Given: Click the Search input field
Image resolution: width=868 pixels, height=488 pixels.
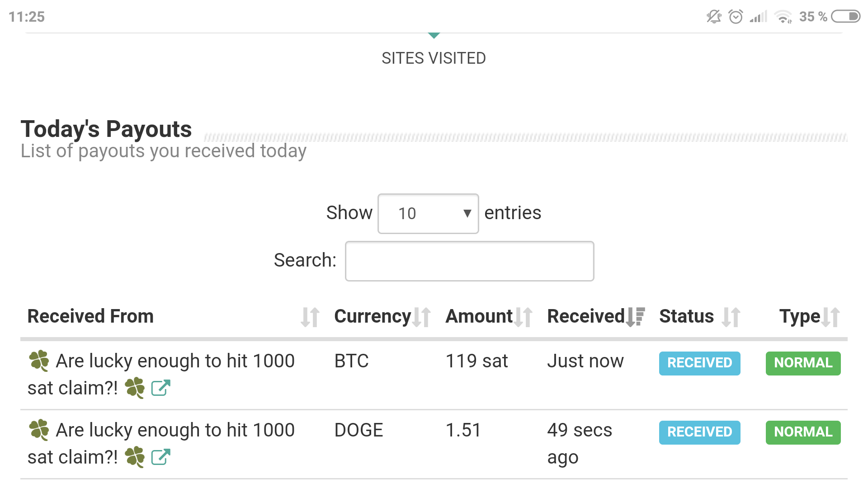Looking at the screenshot, I should tap(469, 261).
